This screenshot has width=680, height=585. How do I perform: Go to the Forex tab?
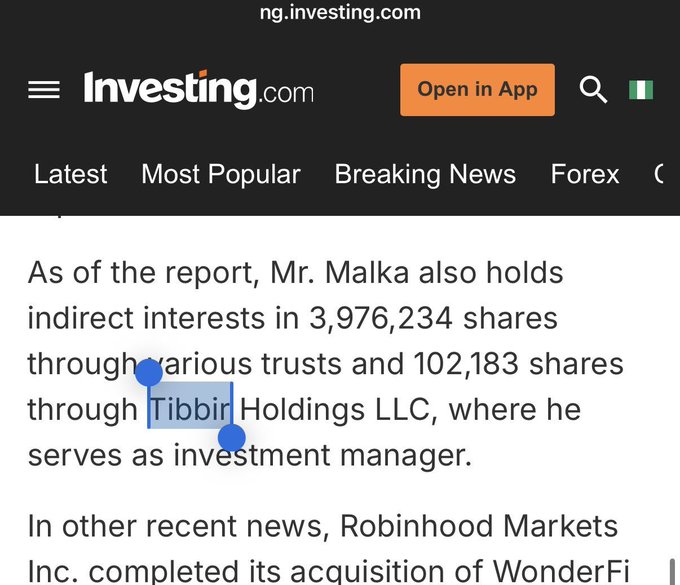coord(585,174)
